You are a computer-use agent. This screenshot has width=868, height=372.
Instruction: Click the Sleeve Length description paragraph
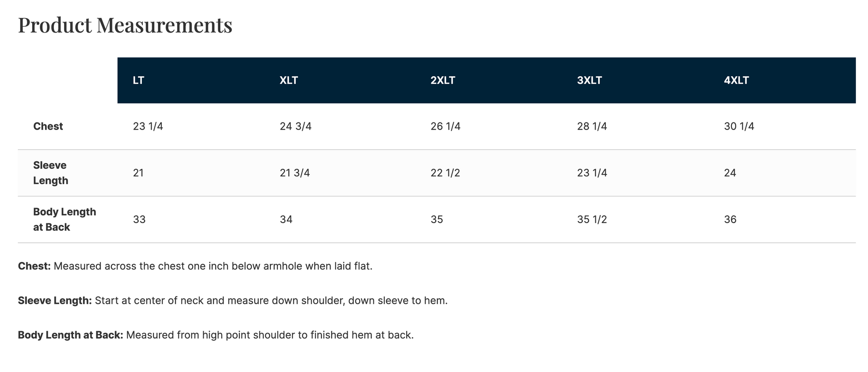pos(232,301)
